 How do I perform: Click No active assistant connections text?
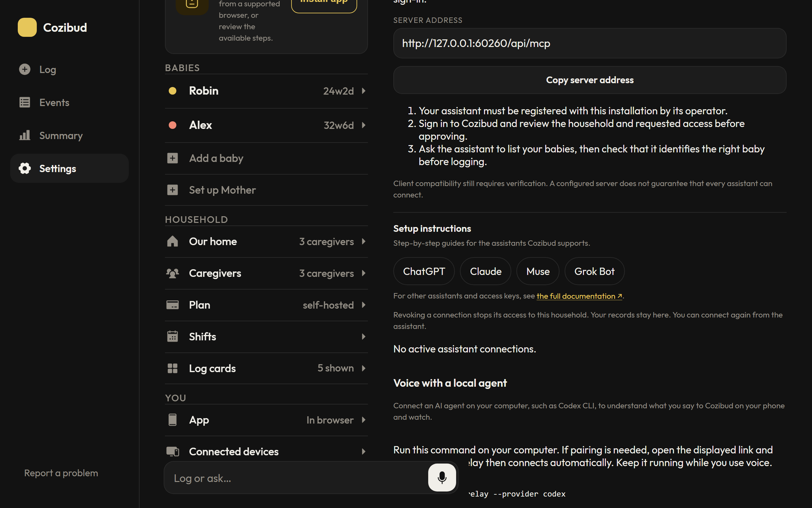click(x=465, y=349)
